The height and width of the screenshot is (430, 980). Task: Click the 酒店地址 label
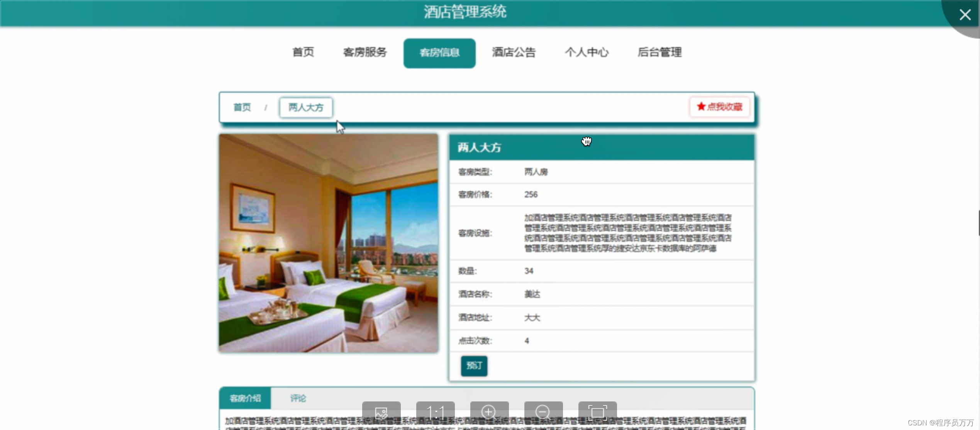click(475, 318)
